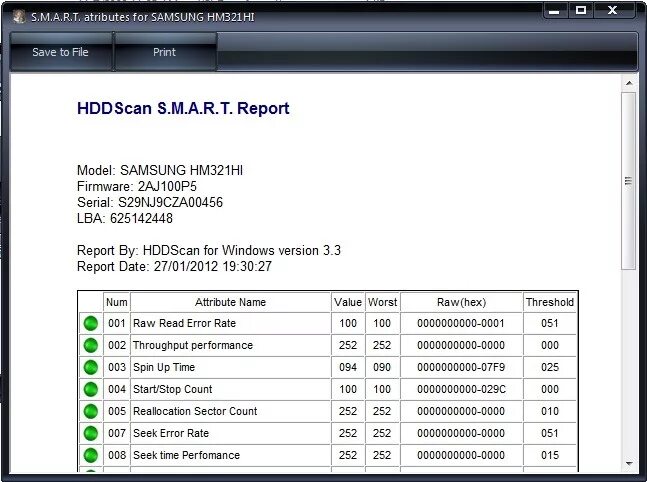Maximize the S.M.A.R.T. attributes window
The height and width of the screenshot is (482, 647).
click(581, 10)
